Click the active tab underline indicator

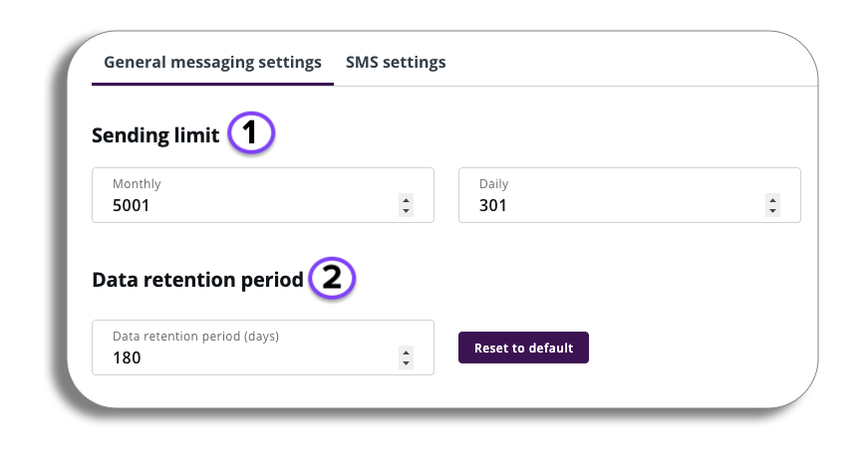pyautogui.click(x=212, y=85)
